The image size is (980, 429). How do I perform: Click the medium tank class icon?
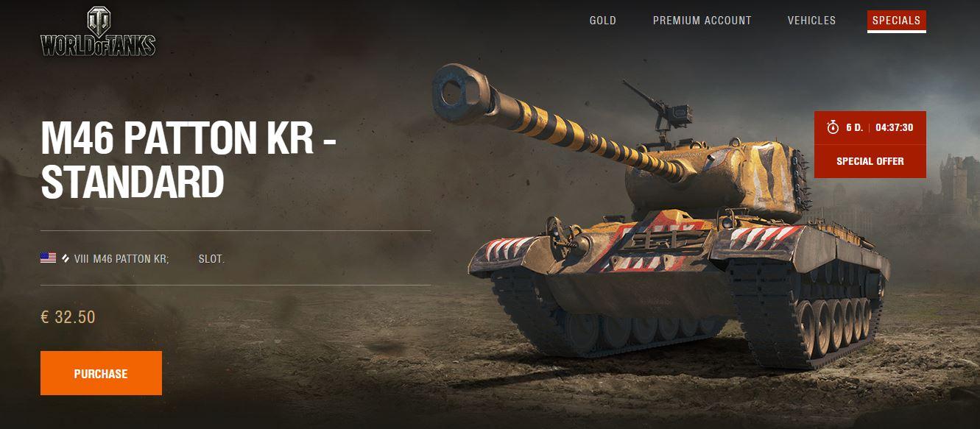[66, 258]
